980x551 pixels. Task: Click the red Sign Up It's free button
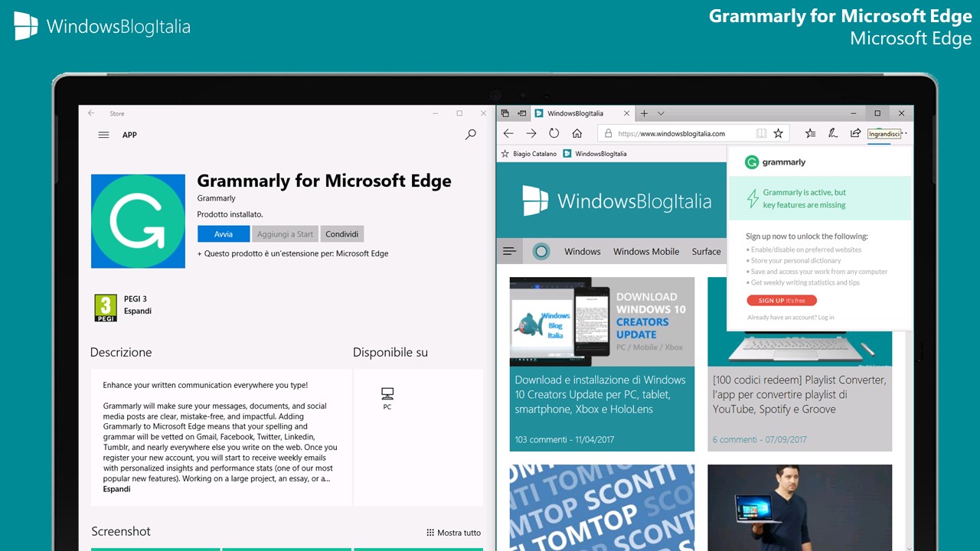(782, 301)
